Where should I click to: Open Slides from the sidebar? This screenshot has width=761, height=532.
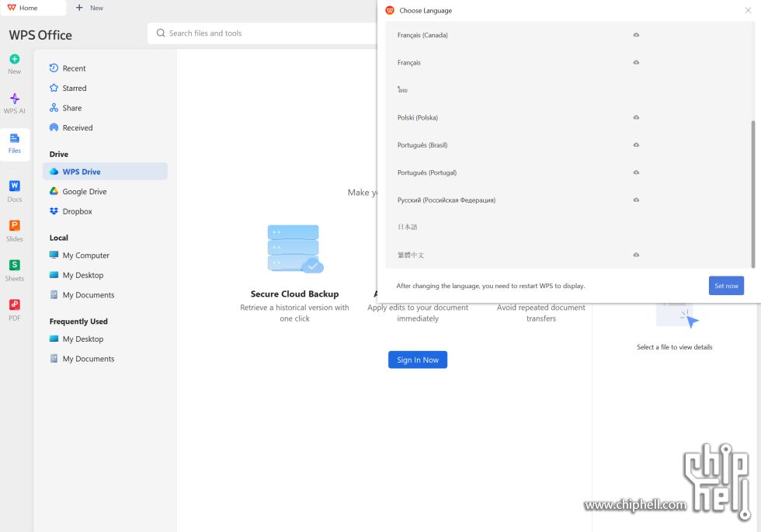[15, 231]
